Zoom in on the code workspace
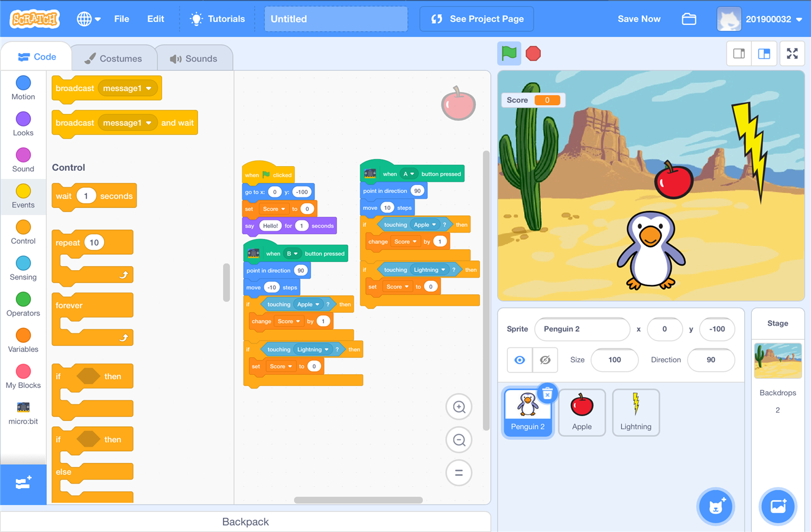 pyautogui.click(x=459, y=407)
